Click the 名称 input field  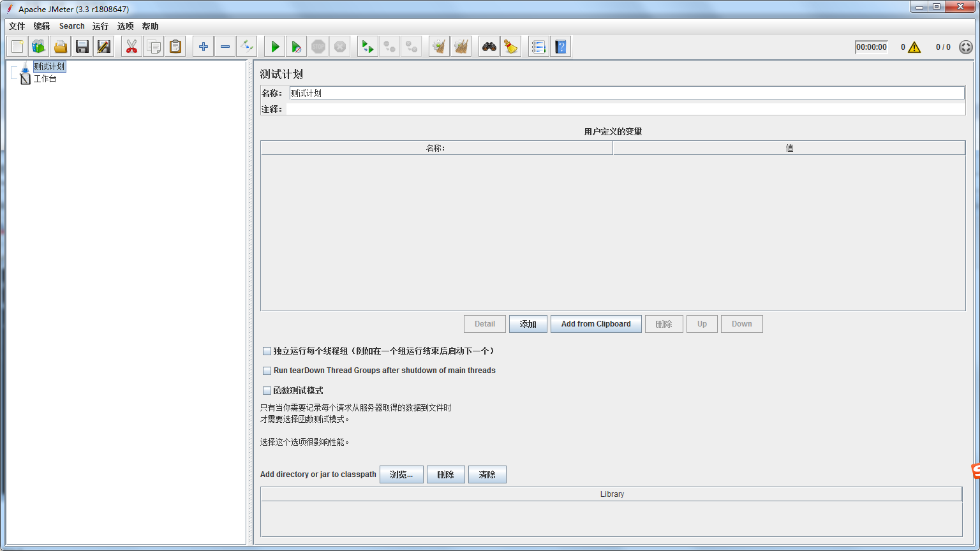coord(627,93)
